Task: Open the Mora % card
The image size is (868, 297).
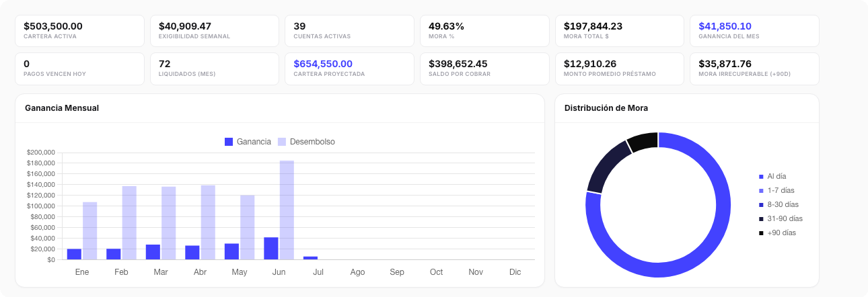Action: (x=484, y=31)
